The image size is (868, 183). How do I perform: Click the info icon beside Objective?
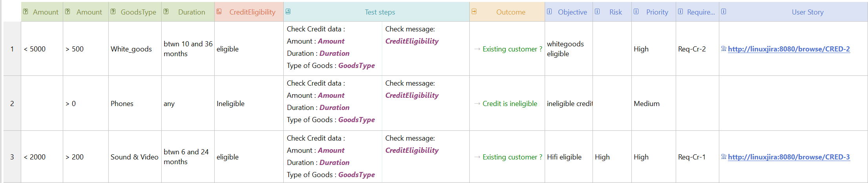[549, 12]
